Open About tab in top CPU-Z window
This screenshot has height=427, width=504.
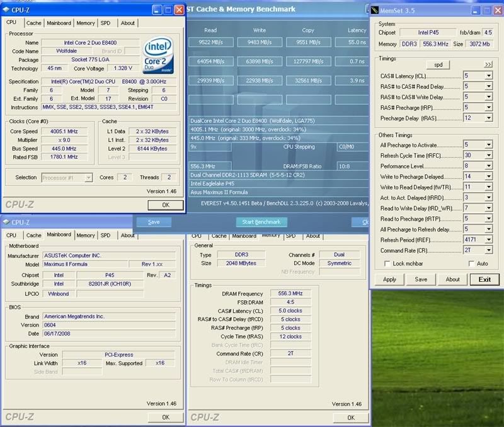tap(128, 23)
